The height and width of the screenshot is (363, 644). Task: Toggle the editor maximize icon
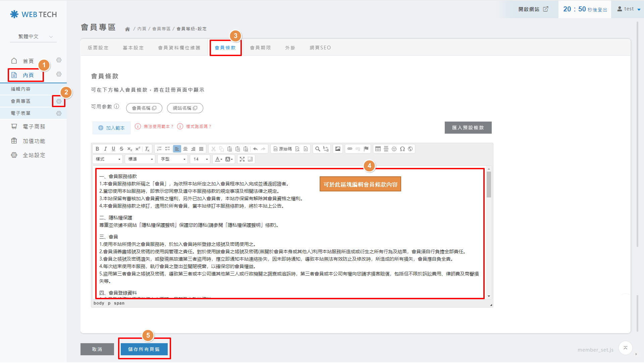(242, 160)
